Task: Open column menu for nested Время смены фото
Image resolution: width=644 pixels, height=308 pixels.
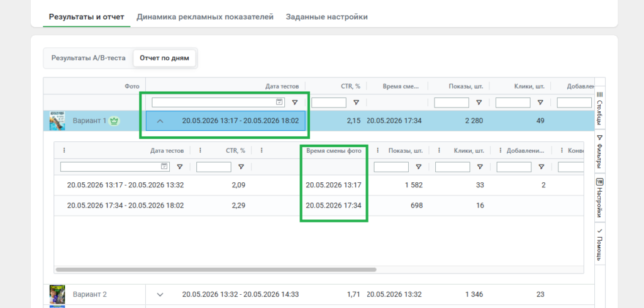Action: pyautogui.click(x=261, y=151)
